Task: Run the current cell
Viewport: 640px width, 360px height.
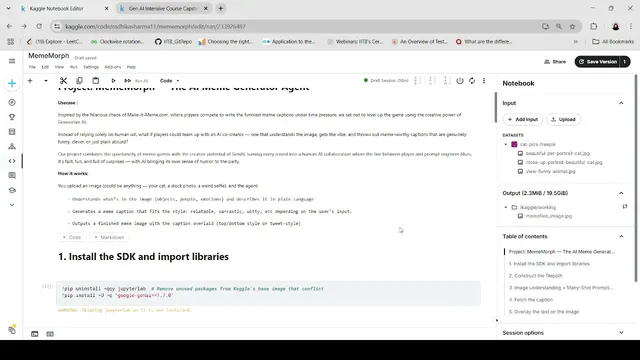Action: (x=113, y=81)
